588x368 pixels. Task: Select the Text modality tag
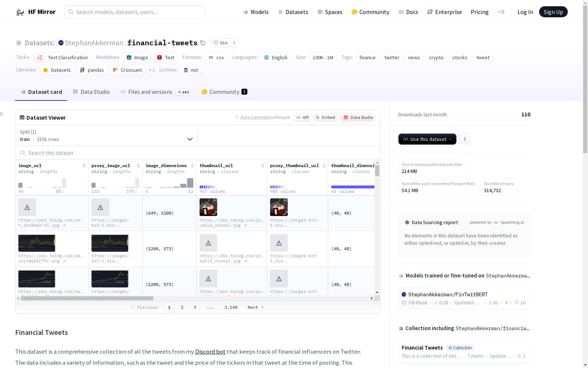tap(166, 57)
